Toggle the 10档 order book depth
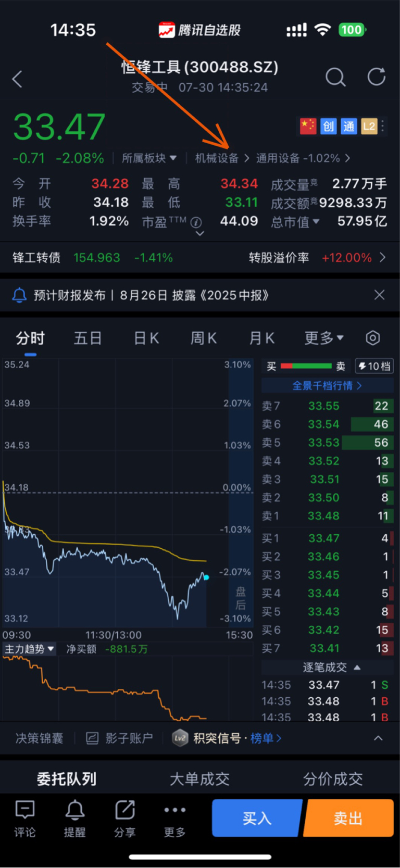The height and width of the screenshot is (868, 400). point(374,366)
